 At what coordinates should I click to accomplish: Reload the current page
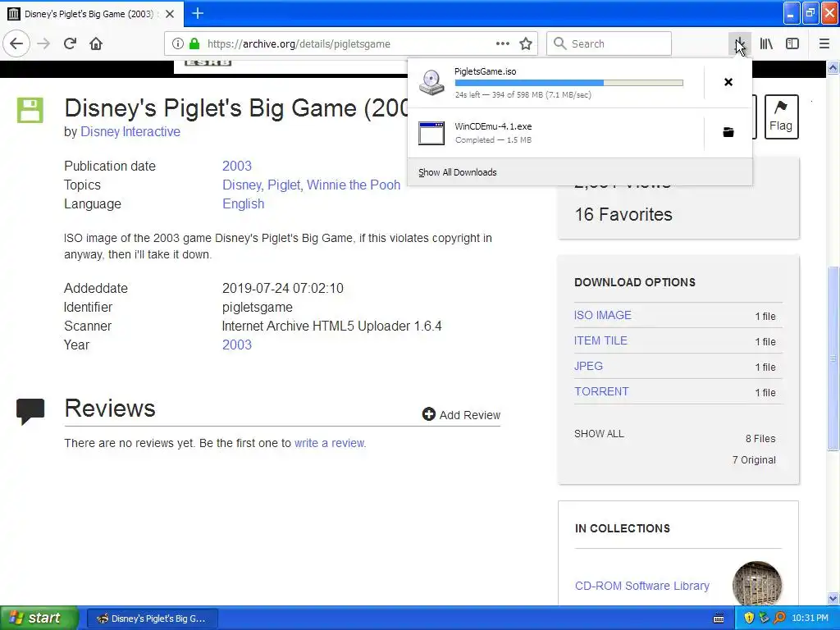click(x=70, y=43)
